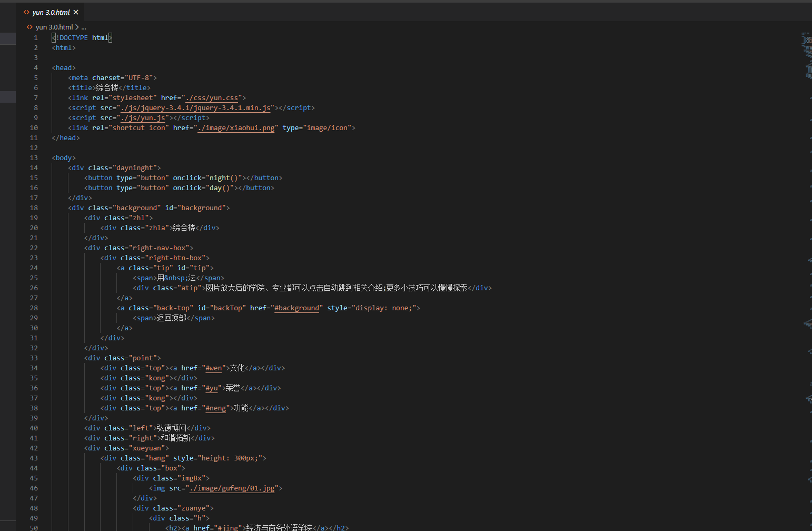Click the breadcrumb HTML file icon
The image size is (812, 531).
[x=29, y=27]
